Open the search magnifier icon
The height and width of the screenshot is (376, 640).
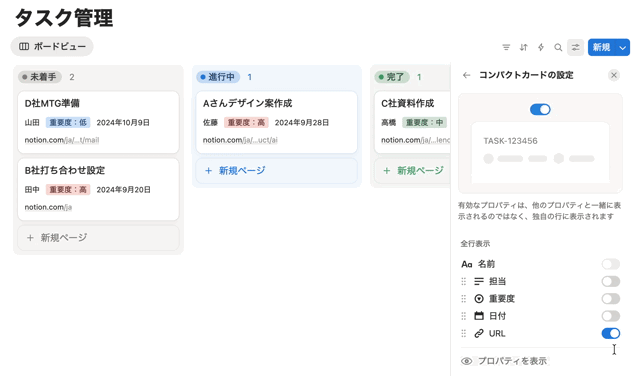click(558, 47)
